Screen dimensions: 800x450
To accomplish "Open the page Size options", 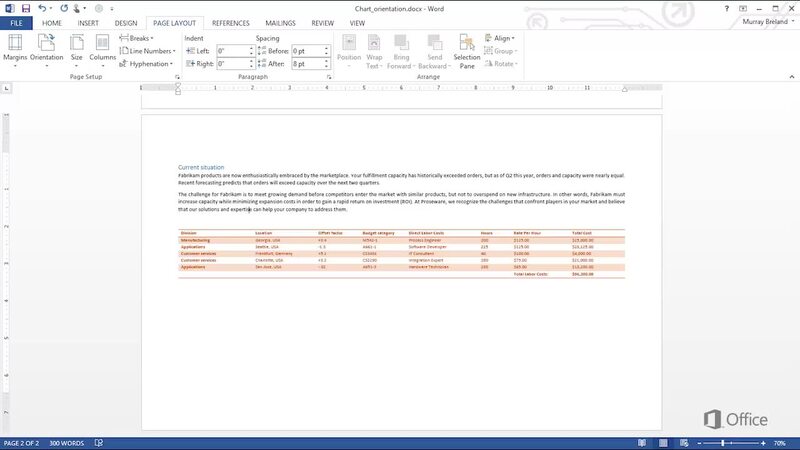I will point(76,47).
